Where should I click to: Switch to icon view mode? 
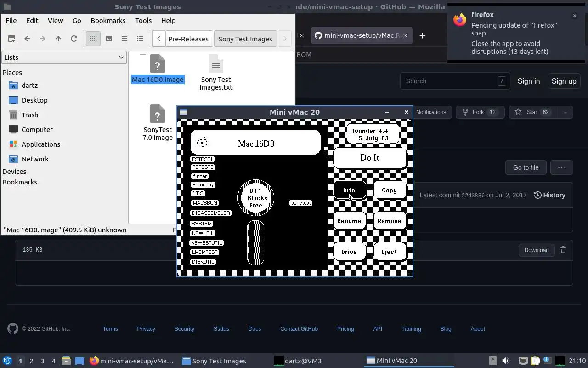tap(93, 39)
